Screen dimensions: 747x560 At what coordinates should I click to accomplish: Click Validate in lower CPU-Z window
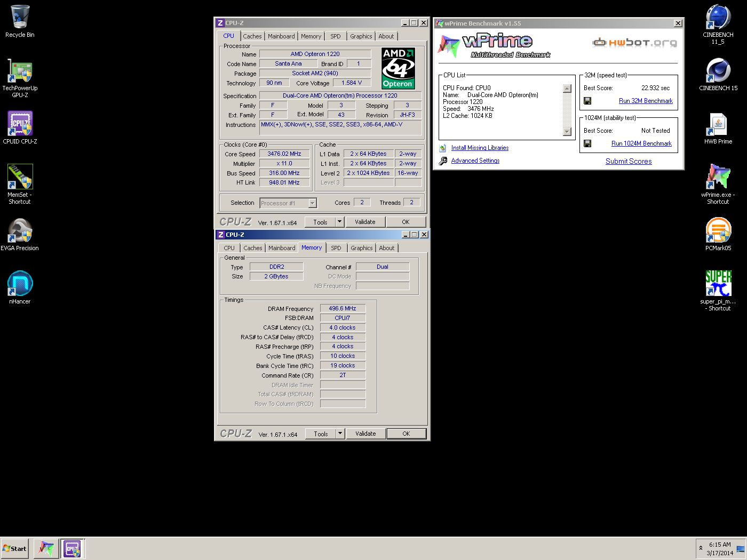pos(365,434)
